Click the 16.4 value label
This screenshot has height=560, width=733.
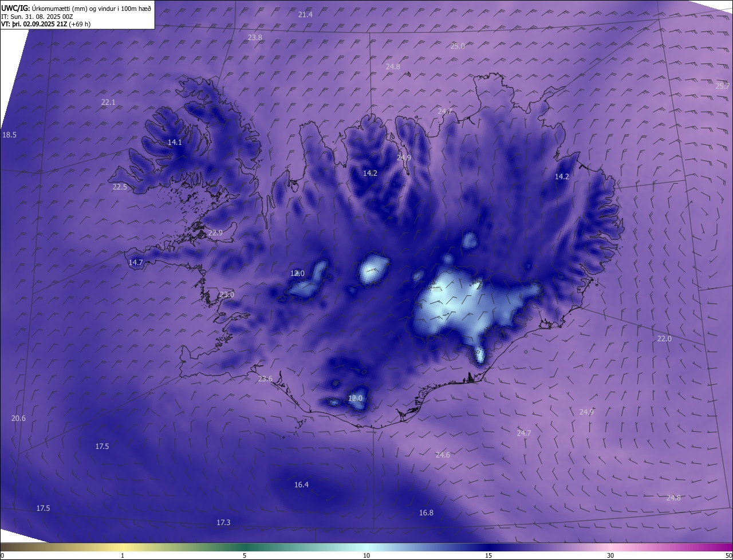pos(301,484)
